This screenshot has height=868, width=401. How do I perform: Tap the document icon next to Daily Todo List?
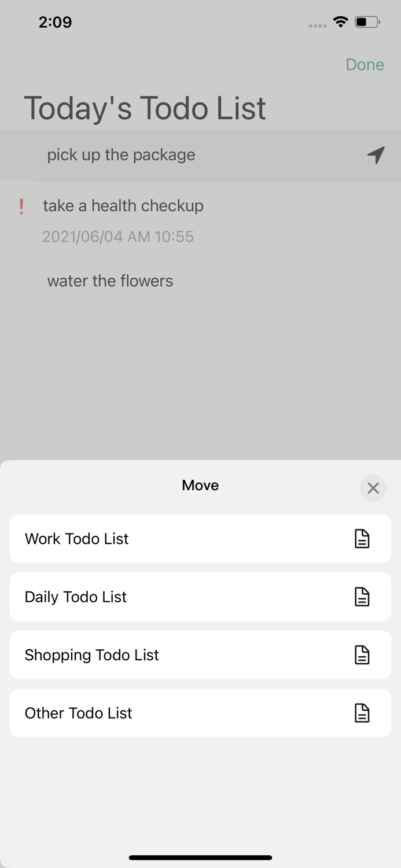(362, 597)
